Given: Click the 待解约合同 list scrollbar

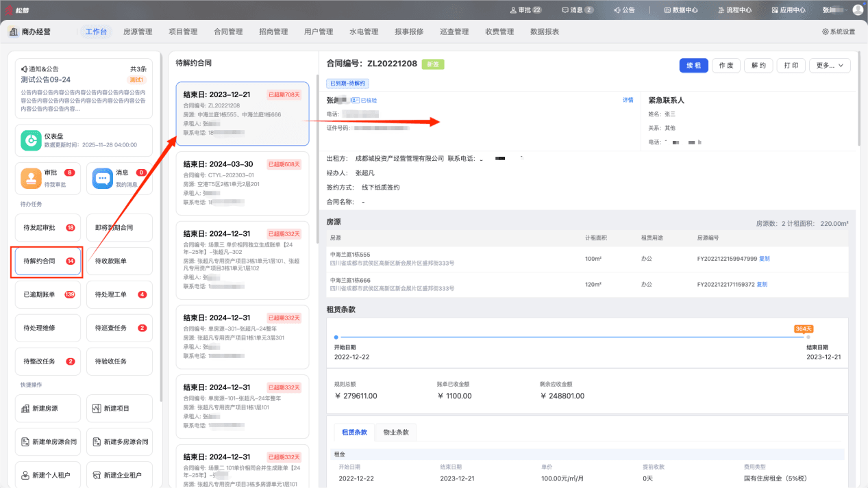Looking at the screenshot, I should 317,159.
